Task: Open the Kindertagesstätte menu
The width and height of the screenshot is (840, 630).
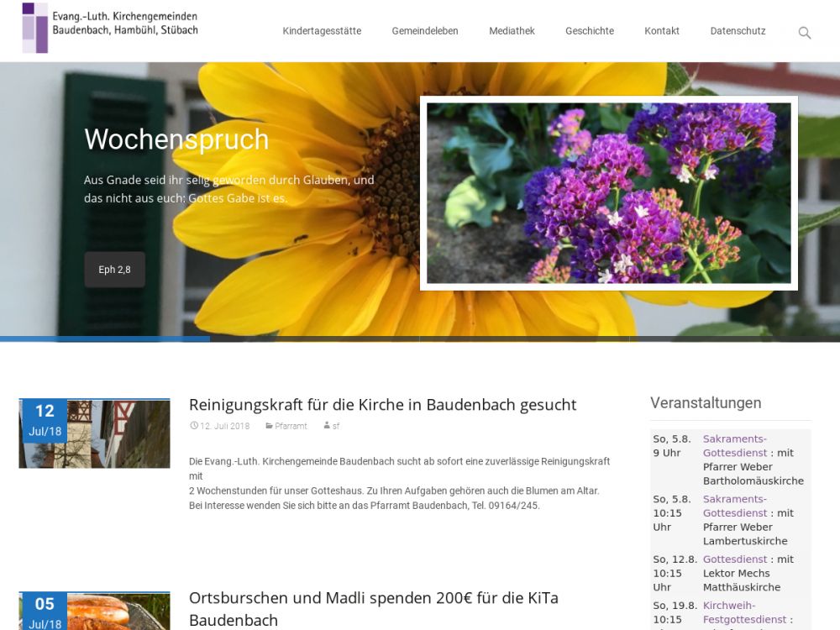Action: tap(322, 31)
